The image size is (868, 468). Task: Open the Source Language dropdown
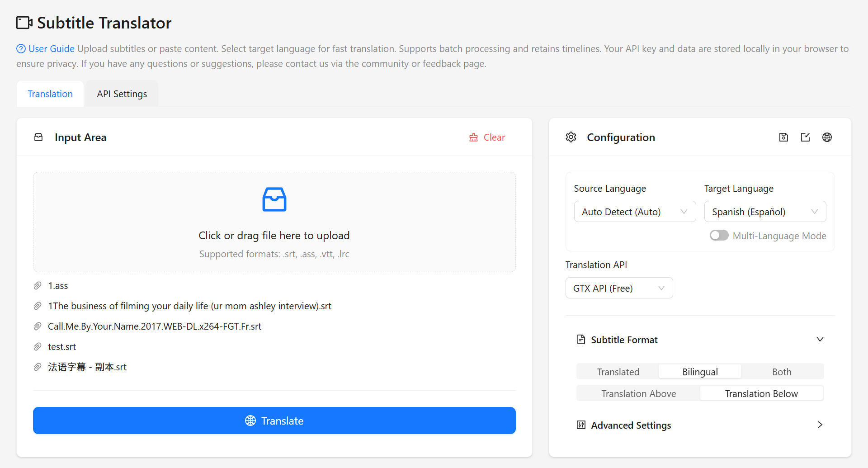pyautogui.click(x=635, y=211)
